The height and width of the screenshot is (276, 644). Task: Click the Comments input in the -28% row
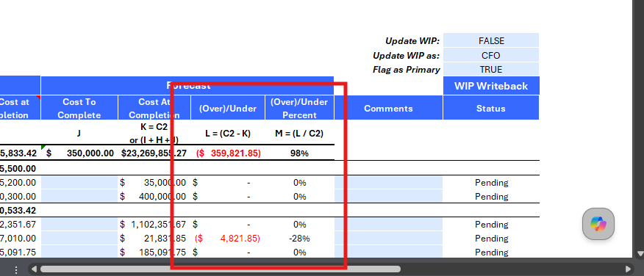pyautogui.click(x=389, y=239)
